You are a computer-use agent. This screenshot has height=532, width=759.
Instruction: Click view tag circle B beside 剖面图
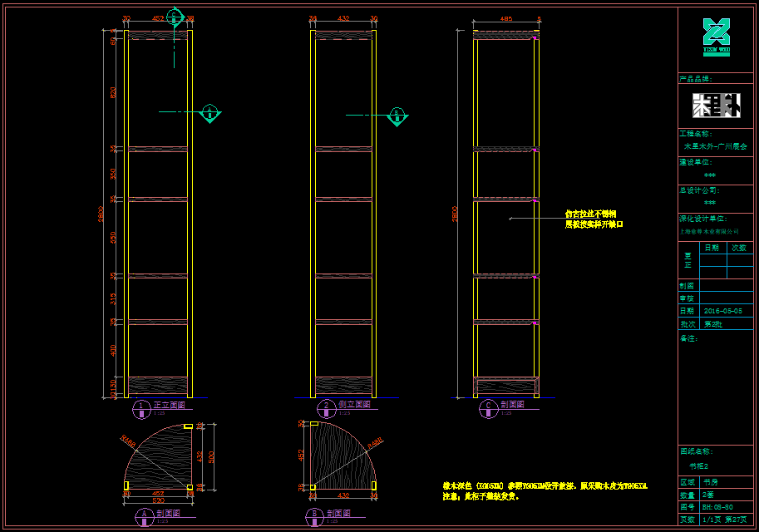[x=314, y=517]
